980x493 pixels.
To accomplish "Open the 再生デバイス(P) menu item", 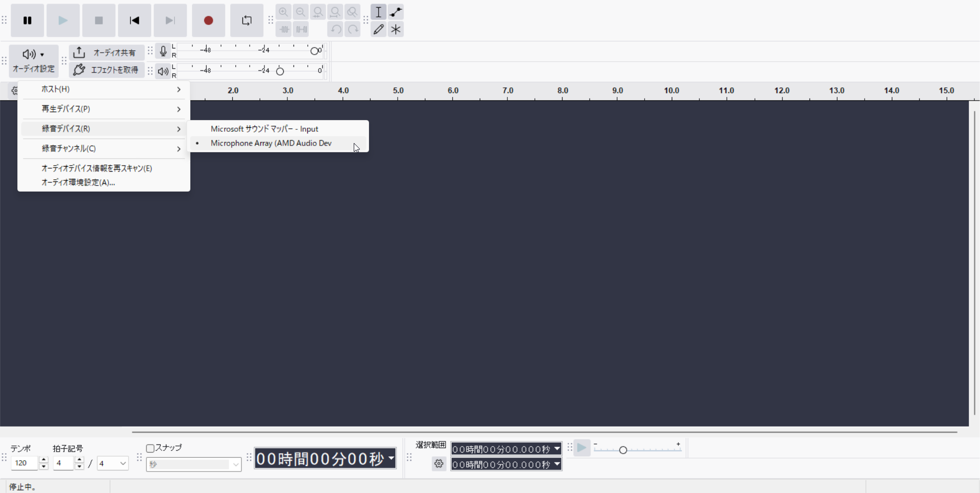I will click(x=104, y=109).
